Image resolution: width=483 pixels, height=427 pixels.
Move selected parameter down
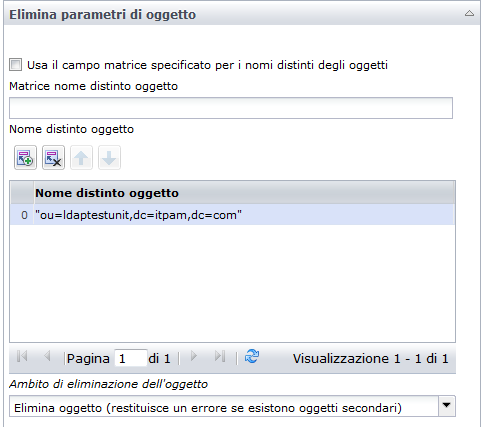(x=109, y=158)
